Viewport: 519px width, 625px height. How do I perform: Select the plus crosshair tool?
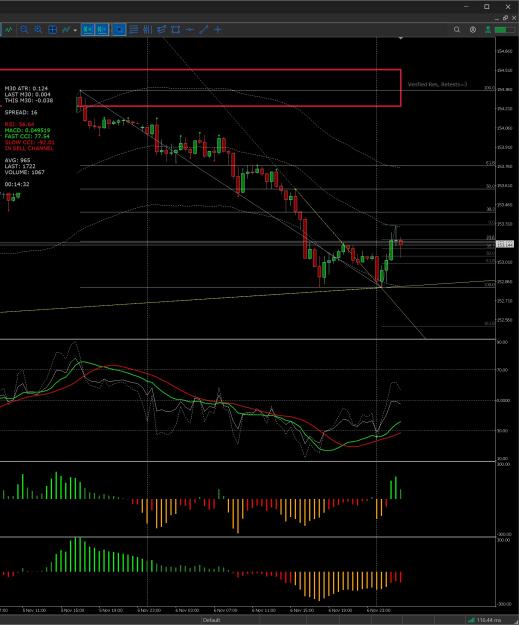(x=218, y=29)
